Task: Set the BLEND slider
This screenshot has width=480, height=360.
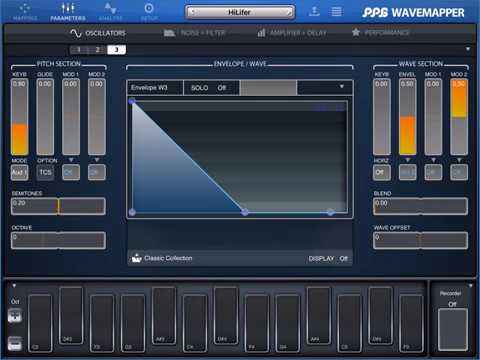Action: tap(420, 206)
